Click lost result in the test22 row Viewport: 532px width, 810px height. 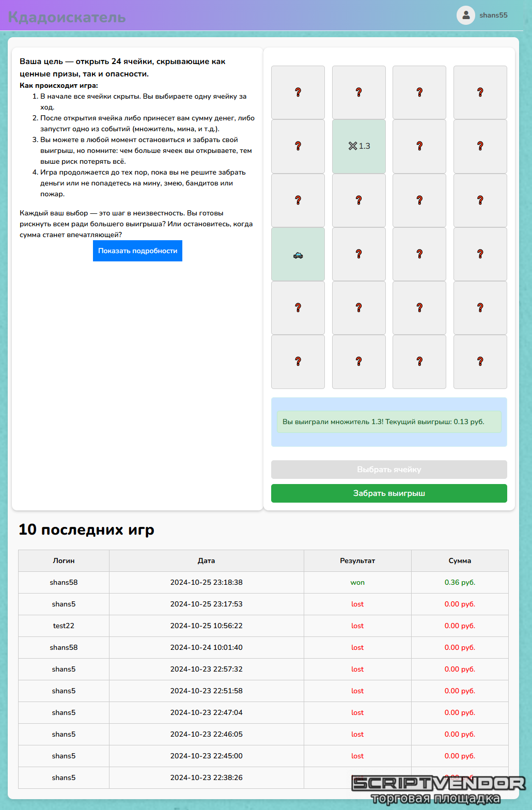tap(357, 626)
